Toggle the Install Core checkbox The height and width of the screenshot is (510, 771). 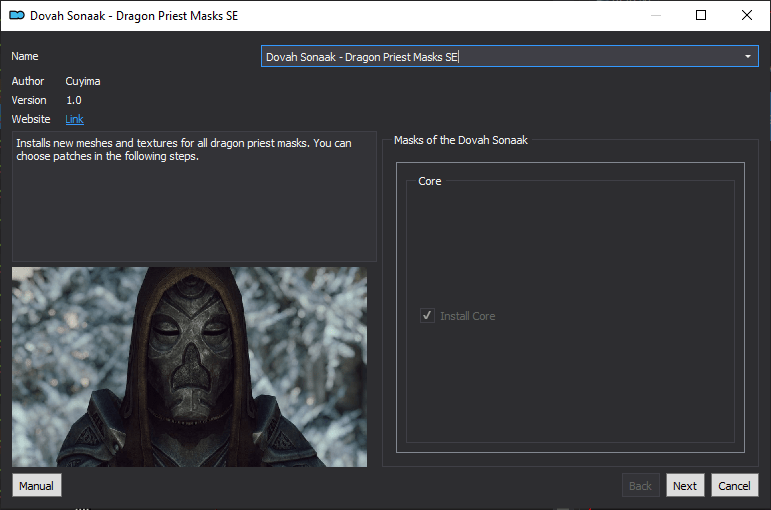[x=427, y=315]
